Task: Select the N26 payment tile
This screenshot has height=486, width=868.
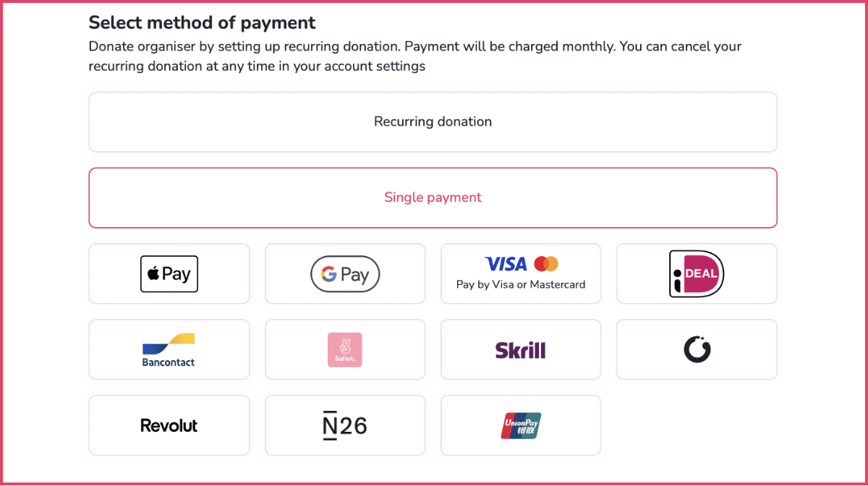Action: point(345,425)
